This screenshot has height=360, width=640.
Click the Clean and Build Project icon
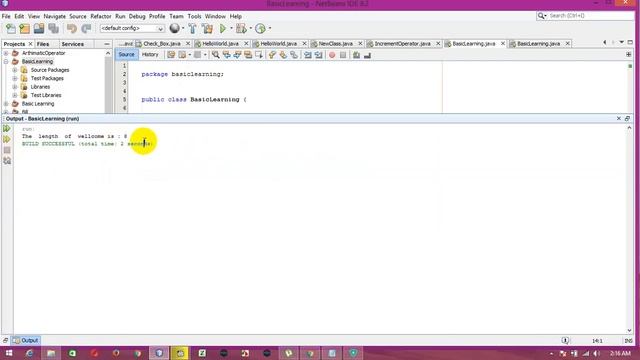coord(207,29)
